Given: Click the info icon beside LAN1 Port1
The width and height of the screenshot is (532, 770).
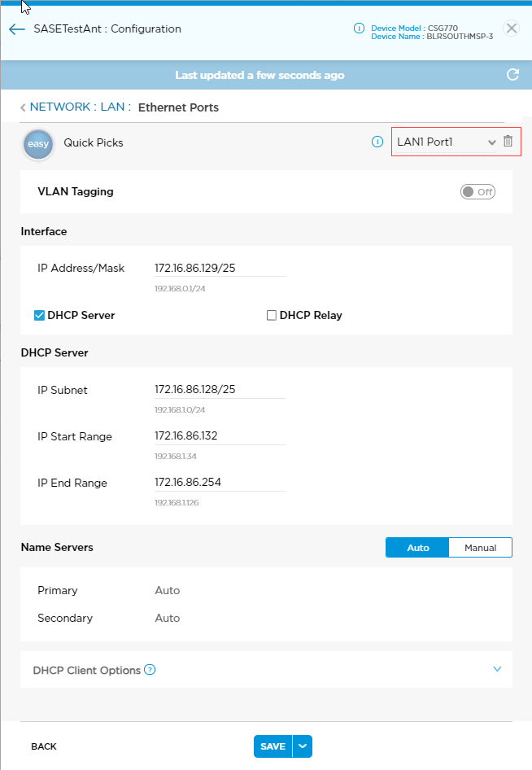Looking at the screenshot, I should pos(377,142).
